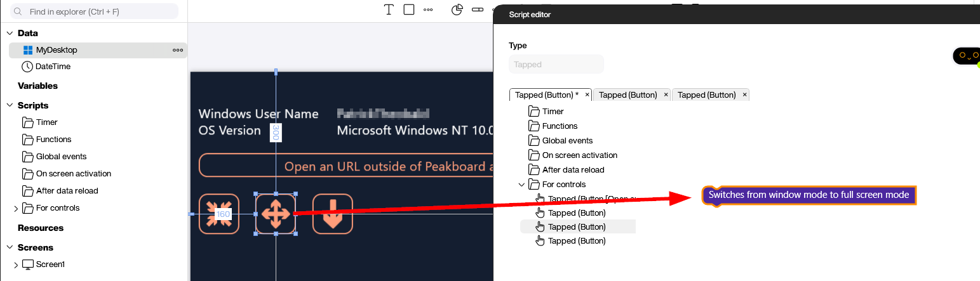Click the Windows icon next to MyDesktop
This screenshot has height=281, width=980.
(x=27, y=50)
